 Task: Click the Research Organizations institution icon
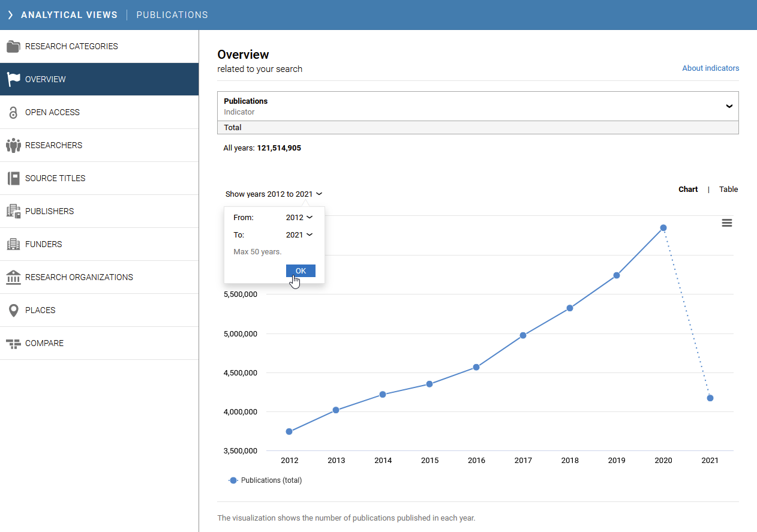point(13,277)
